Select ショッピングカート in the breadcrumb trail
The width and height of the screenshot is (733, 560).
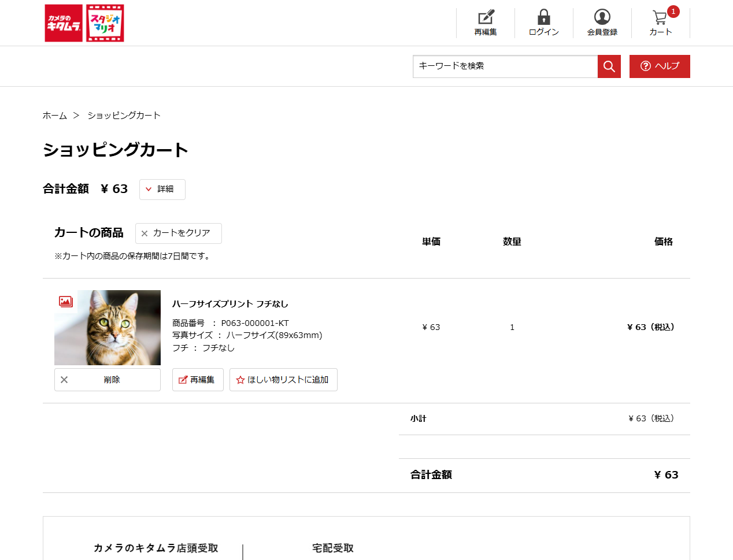(x=124, y=115)
